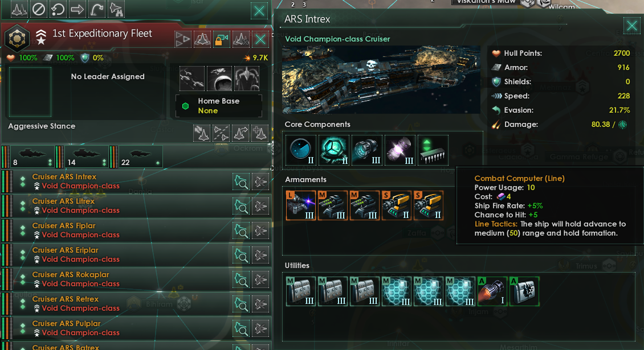This screenshot has width=644, height=350.
Task: Click the empty leader portrait slot
Action: (30, 92)
